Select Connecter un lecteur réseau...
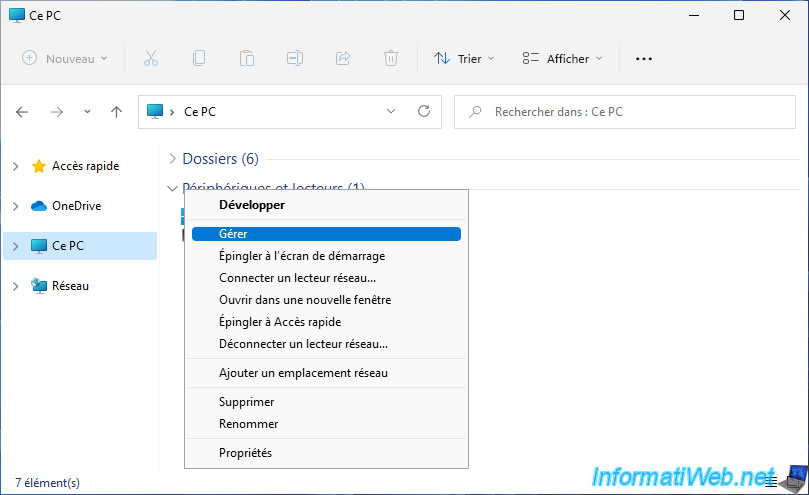 tap(297, 278)
